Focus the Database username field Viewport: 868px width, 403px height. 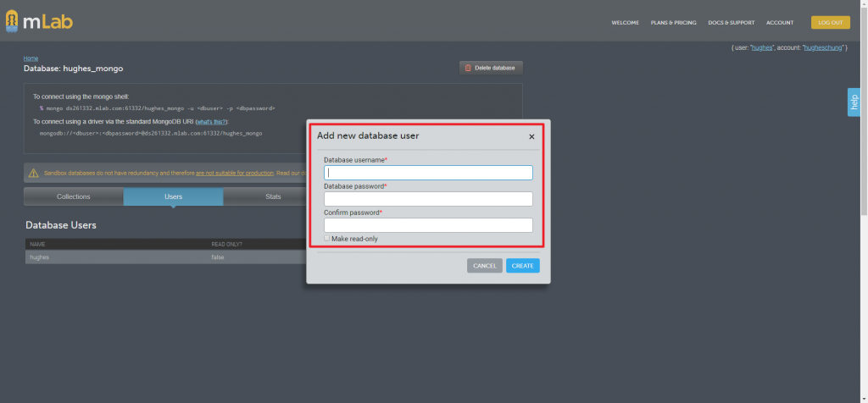click(x=428, y=173)
